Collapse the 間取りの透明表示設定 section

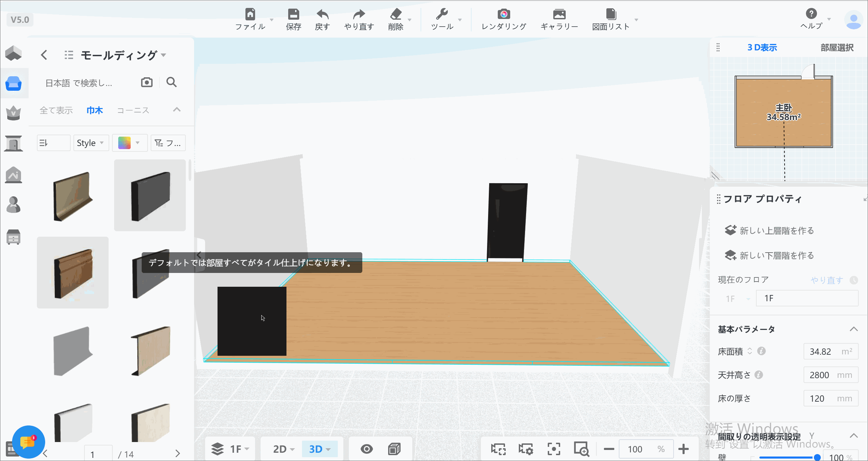pos(854,435)
